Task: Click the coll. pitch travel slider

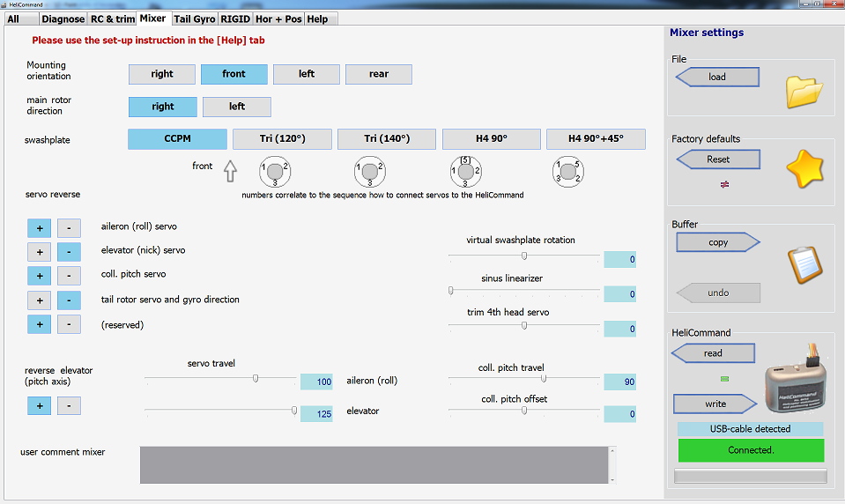Action: [x=523, y=378]
